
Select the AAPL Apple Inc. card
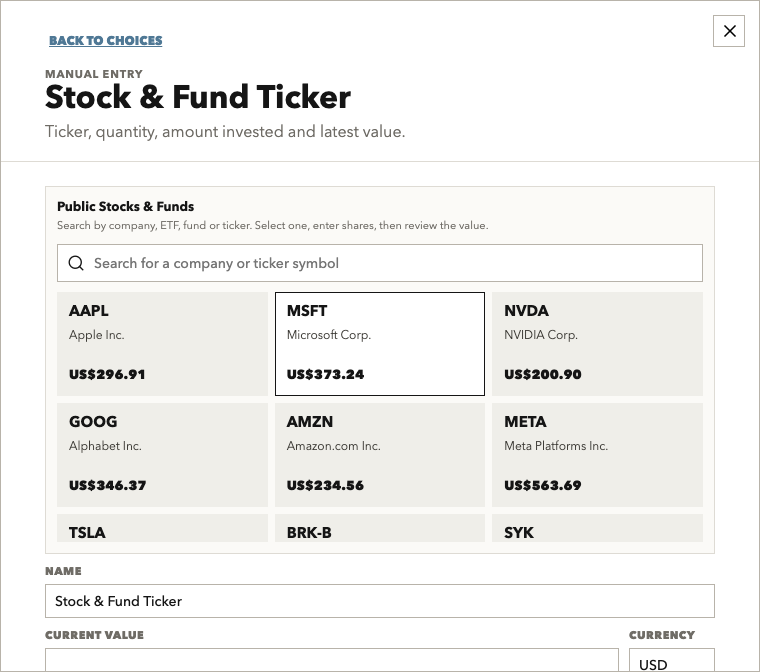point(162,344)
